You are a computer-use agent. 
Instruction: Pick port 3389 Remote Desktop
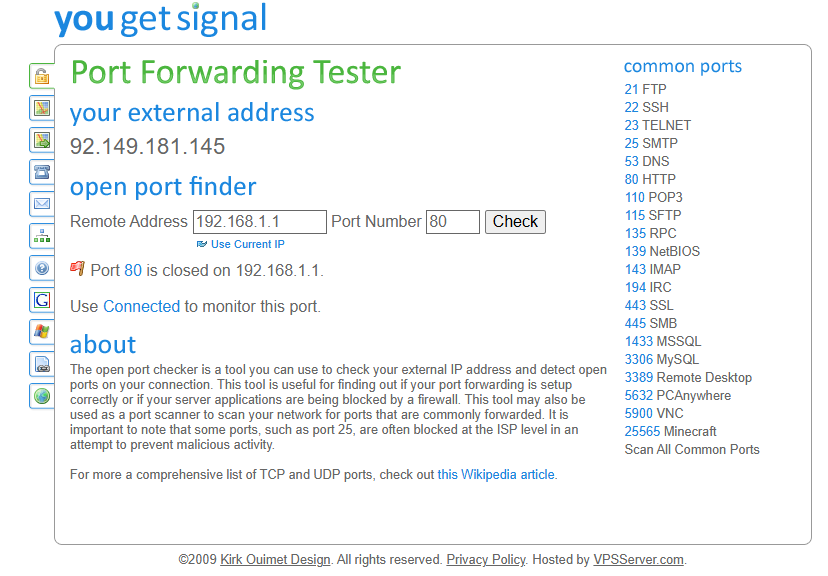688,378
